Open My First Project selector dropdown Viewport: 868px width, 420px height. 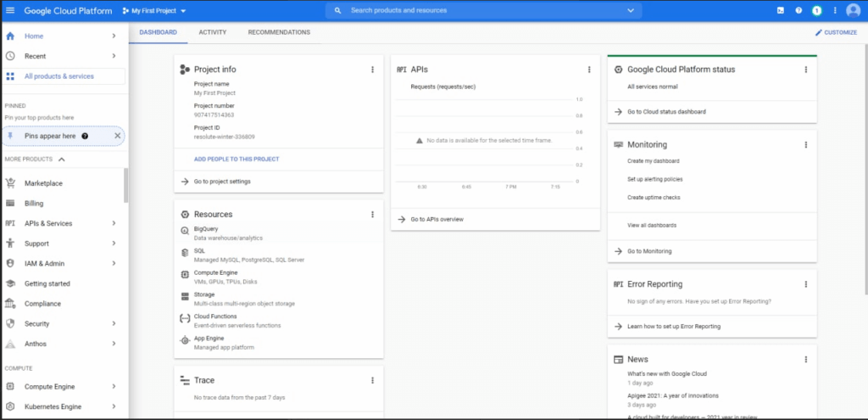(x=154, y=10)
